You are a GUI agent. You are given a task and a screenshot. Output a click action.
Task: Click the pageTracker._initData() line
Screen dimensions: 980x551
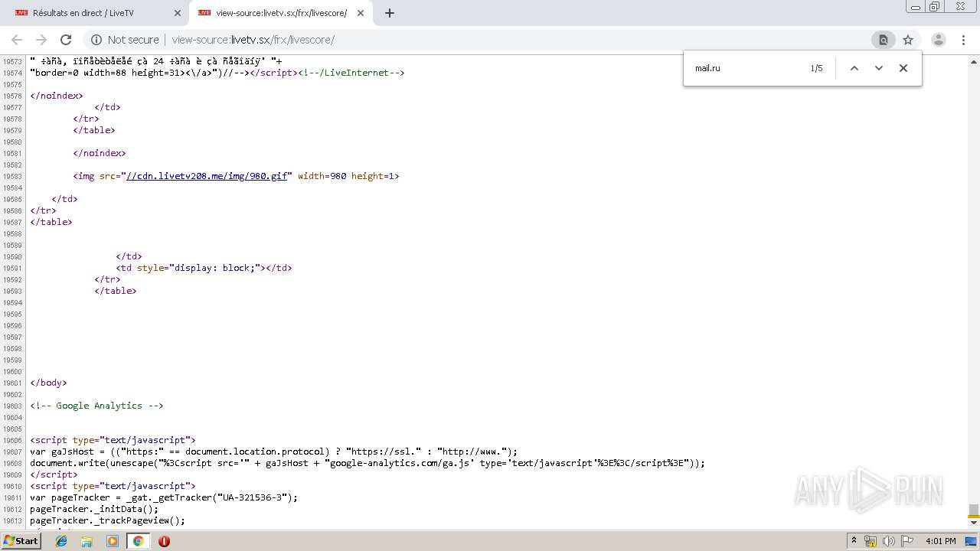tap(94, 509)
